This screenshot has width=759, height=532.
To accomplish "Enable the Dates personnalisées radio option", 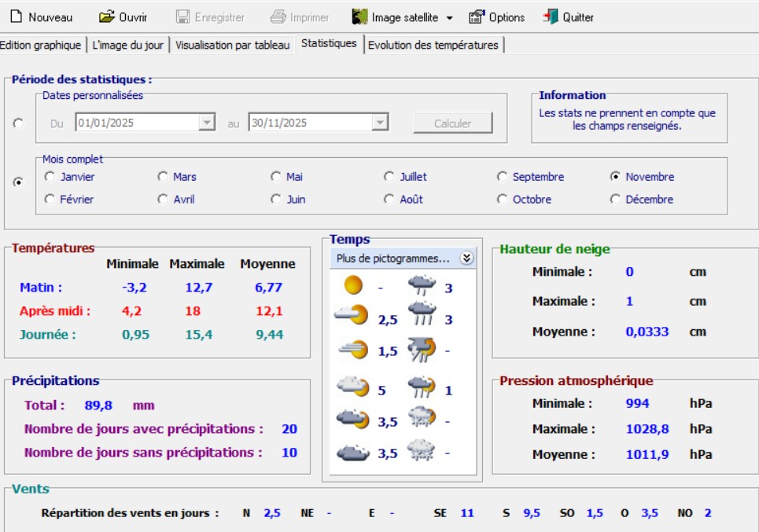I will tap(19, 123).
